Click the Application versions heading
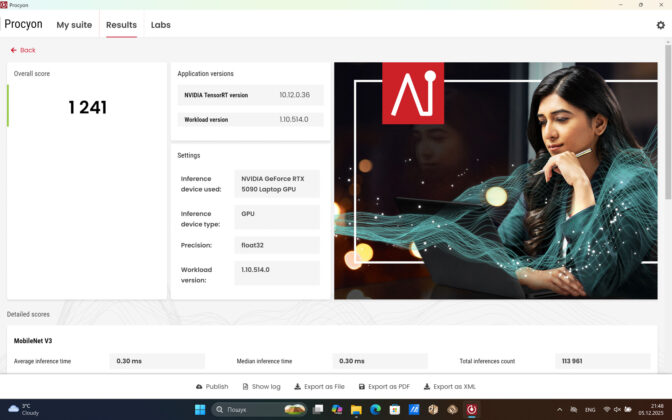 coord(205,74)
